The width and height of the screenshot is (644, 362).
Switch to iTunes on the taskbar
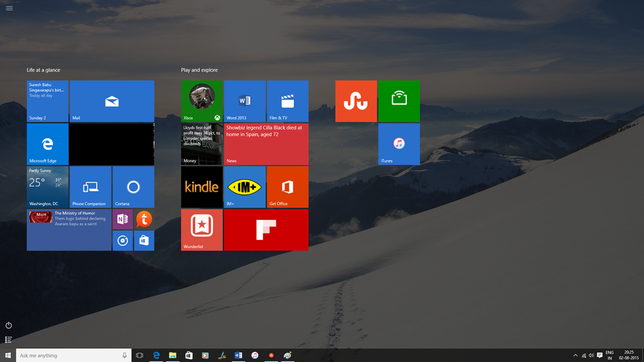click(255, 356)
